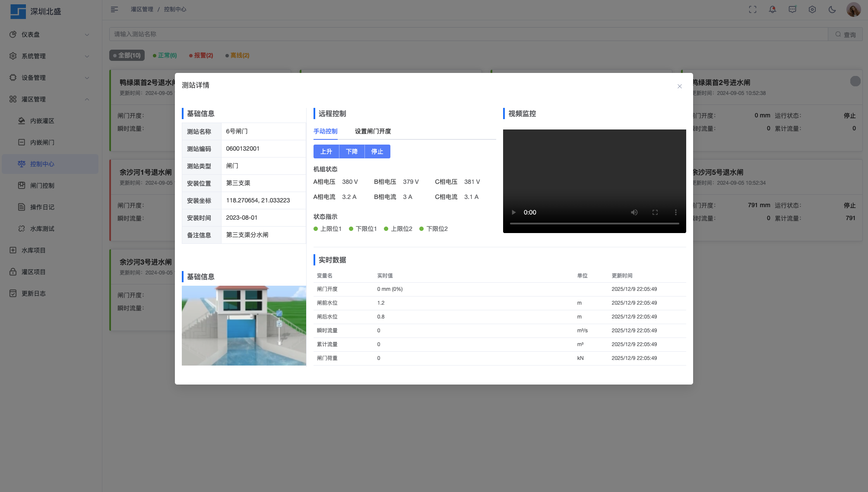Switch to 设置闸门开度 tab
Image resolution: width=868 pixels, height=492 pixels.
(373, 131)
